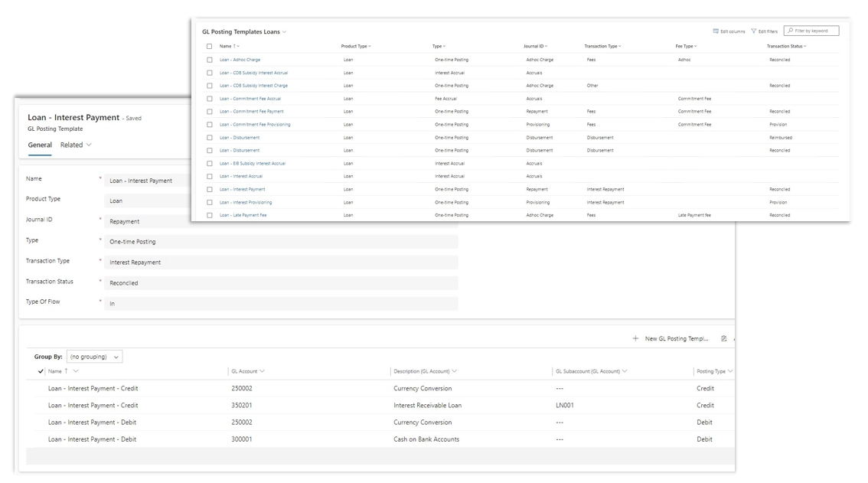Click the Filter by keyword search box
The image size is (868, 483).
pos(811,31)
